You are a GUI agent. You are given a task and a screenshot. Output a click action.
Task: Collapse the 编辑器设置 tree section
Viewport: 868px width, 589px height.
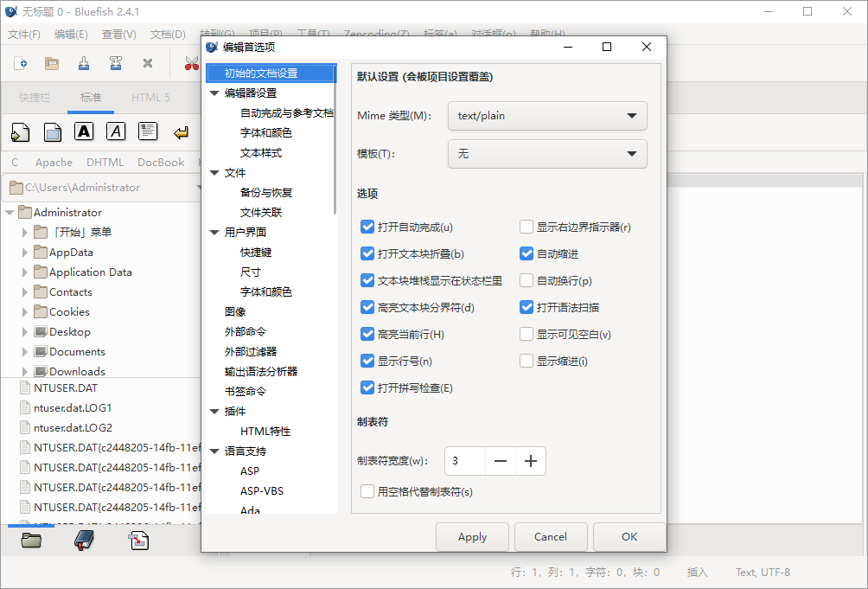[214, 93]
